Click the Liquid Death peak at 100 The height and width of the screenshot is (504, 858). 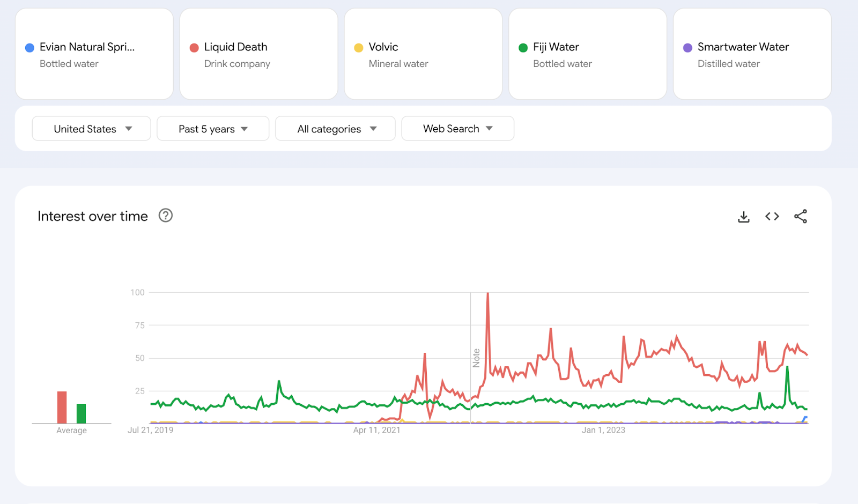tap(487, 293)
